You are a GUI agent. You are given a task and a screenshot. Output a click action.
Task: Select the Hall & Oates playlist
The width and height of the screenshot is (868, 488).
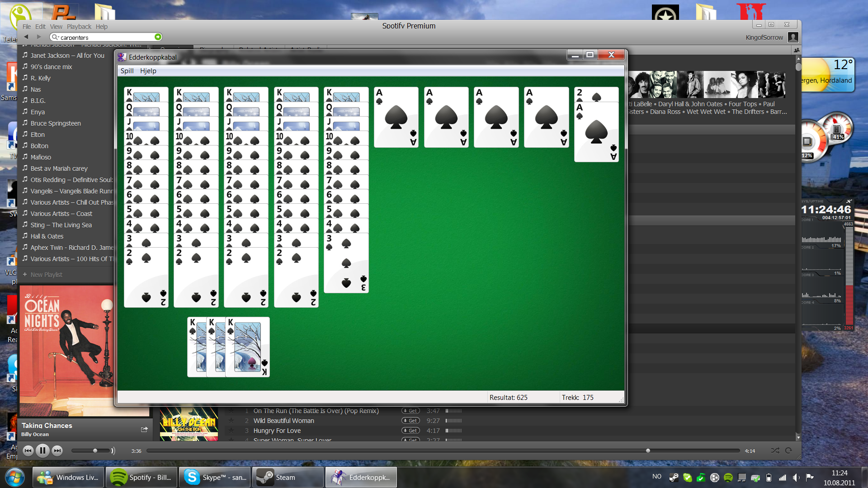point(47,236)
